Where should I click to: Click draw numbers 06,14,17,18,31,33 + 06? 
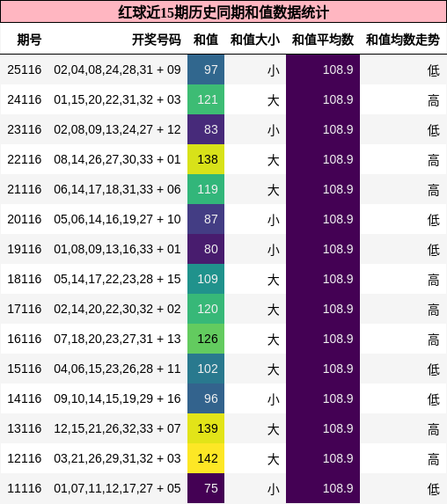tap(117, 189)
